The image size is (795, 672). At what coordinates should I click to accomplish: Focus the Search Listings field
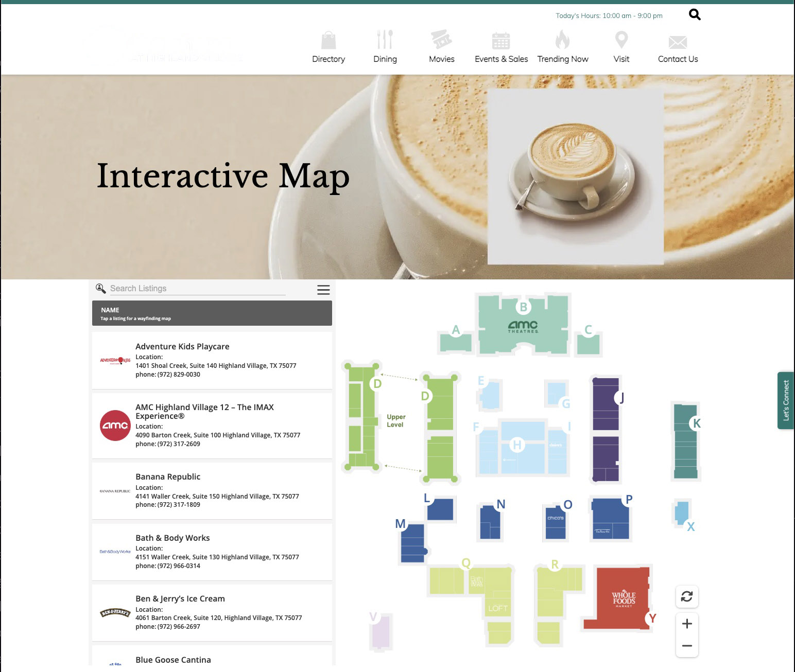pos(197,289)
